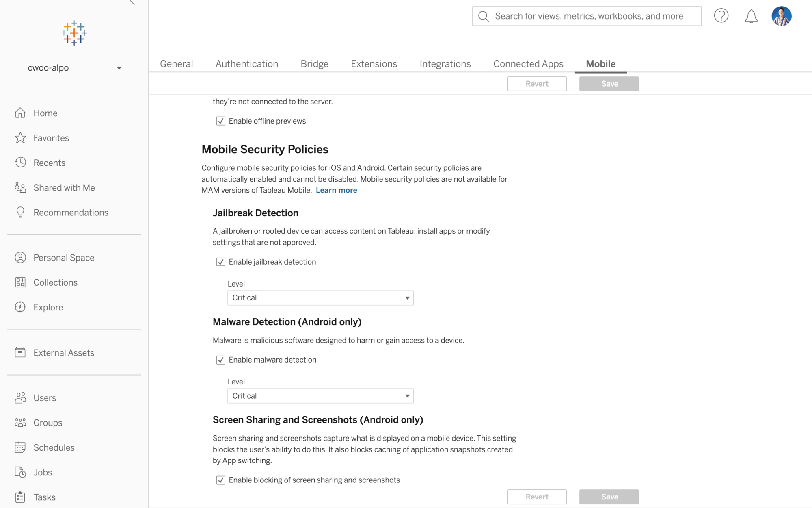Screen dimensions: 812x508
Task: Click the Learn more link
Action: click(x=336, y=190)
